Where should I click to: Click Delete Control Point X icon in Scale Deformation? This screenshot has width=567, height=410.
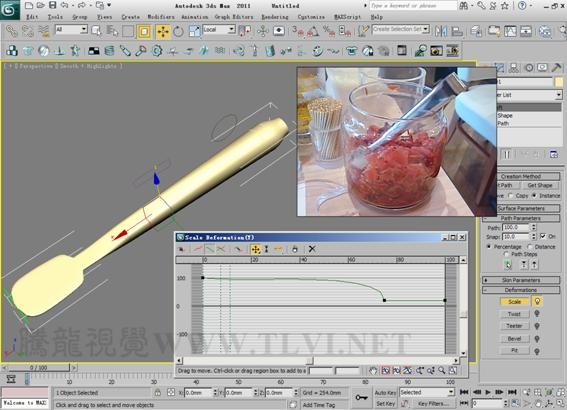pos(312,249)
